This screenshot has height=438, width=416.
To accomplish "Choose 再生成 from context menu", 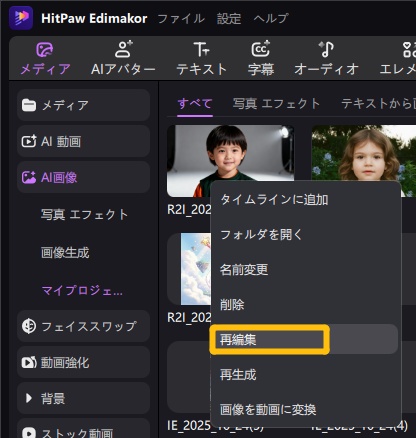I will (x=305, y=375).
